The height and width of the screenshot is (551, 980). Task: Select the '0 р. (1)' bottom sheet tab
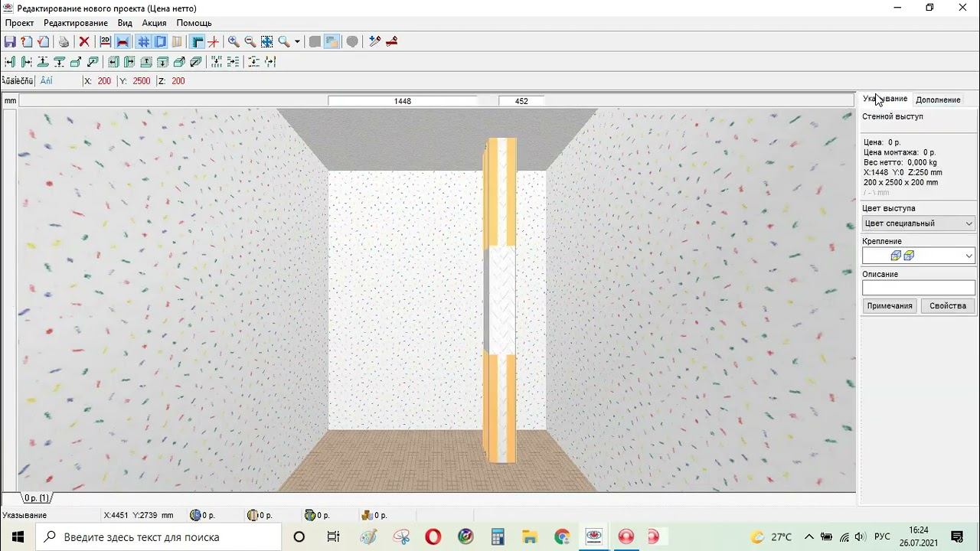coord(36,498)
